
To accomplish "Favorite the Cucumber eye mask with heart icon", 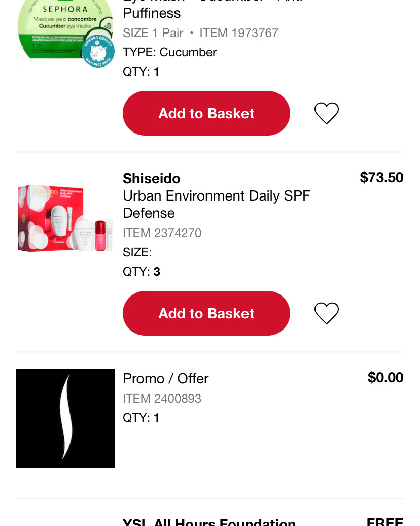I will pos(327,113).
